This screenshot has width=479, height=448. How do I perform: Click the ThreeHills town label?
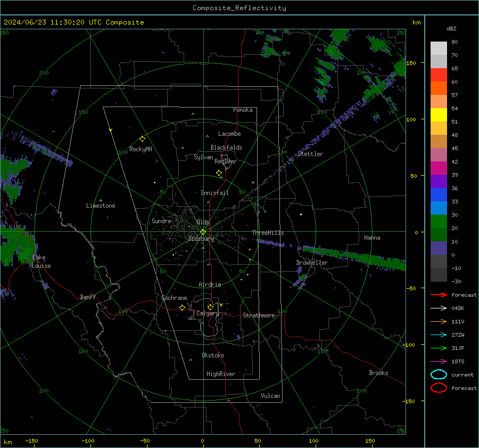tap(268, 233)
